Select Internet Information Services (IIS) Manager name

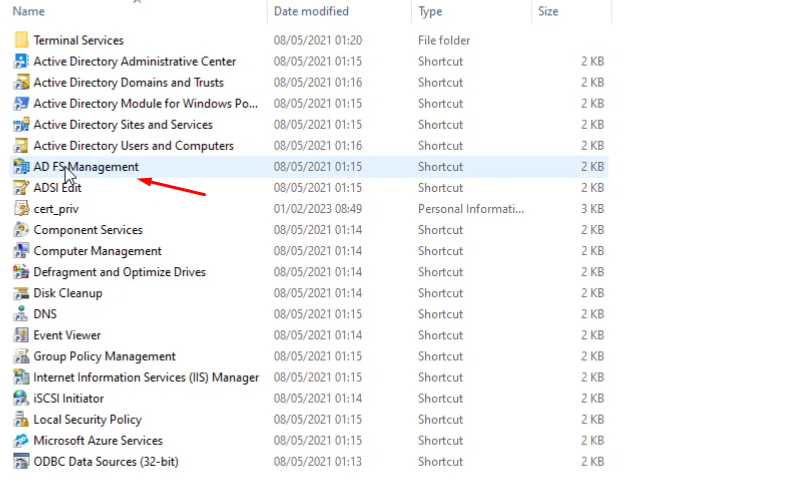[x=146, y=377]
